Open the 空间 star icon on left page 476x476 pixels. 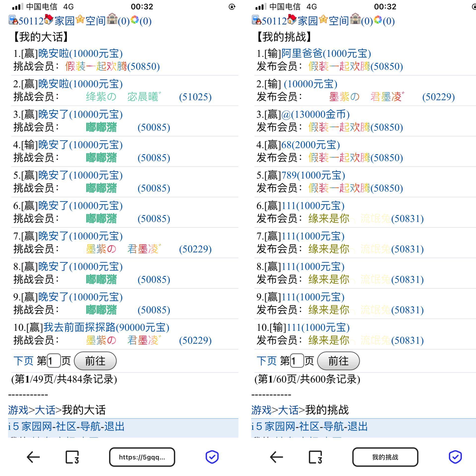pos(80,19)
